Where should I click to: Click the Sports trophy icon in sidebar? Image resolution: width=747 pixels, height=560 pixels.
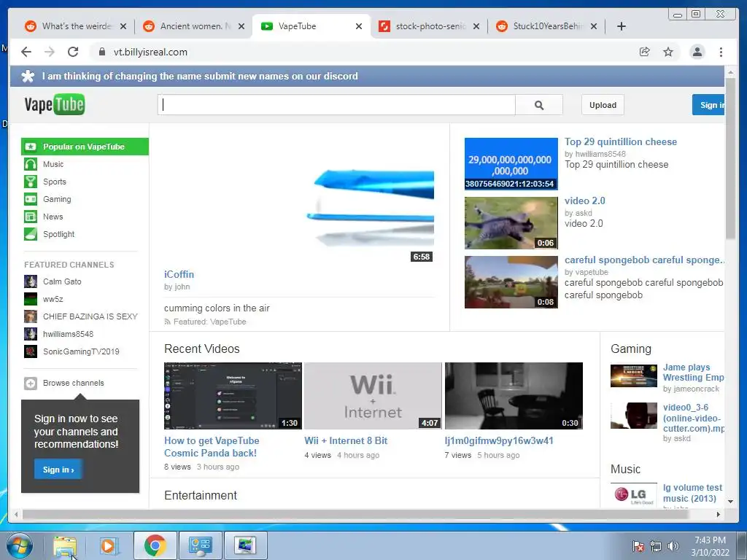click(31, 182)
